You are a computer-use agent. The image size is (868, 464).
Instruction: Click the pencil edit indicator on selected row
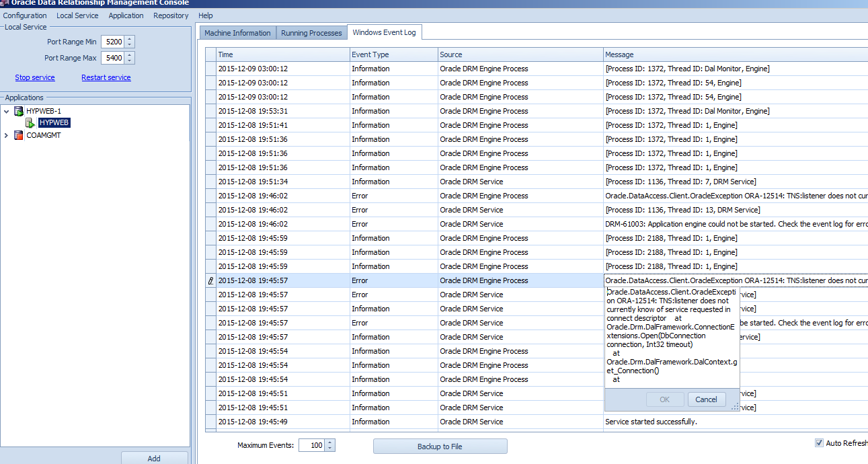point(211,281)
